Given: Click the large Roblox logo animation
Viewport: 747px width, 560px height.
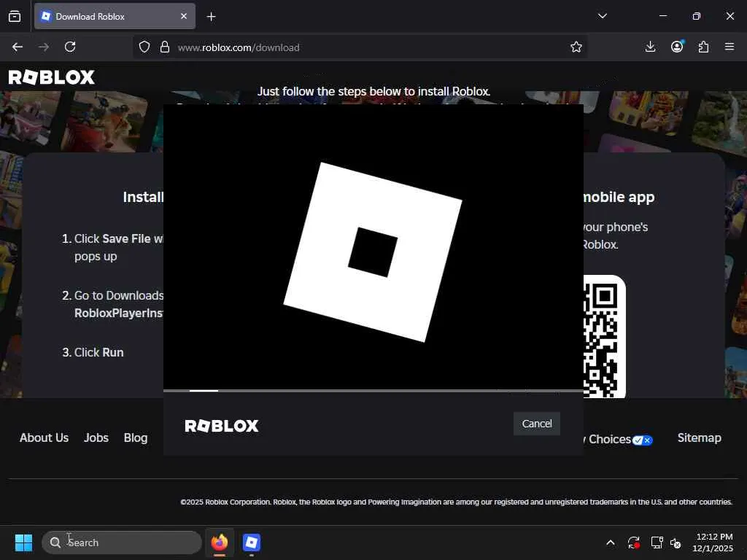Looking at the screenshot, I should [x=373, y=252].
